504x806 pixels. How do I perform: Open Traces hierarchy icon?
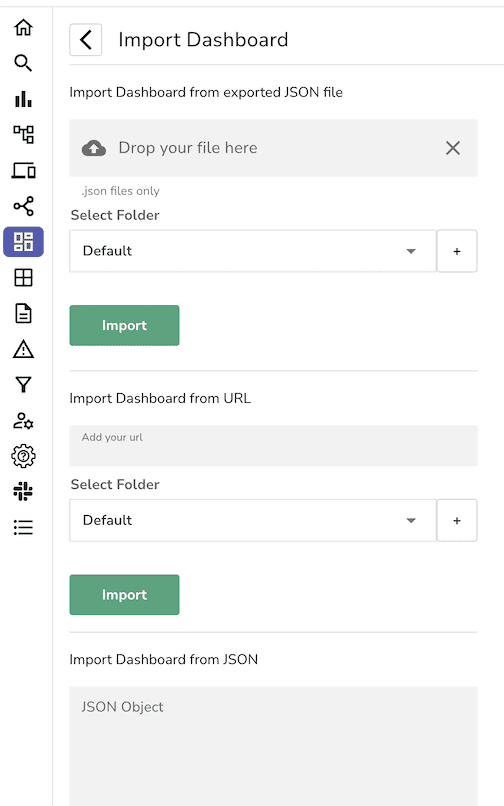[x=23, y=134]
